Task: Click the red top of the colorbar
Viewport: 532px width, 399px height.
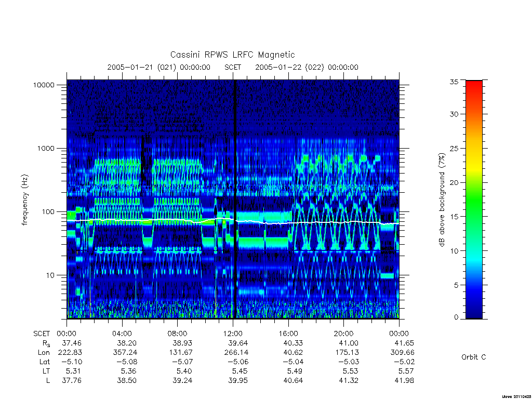Action: [474, 89]
